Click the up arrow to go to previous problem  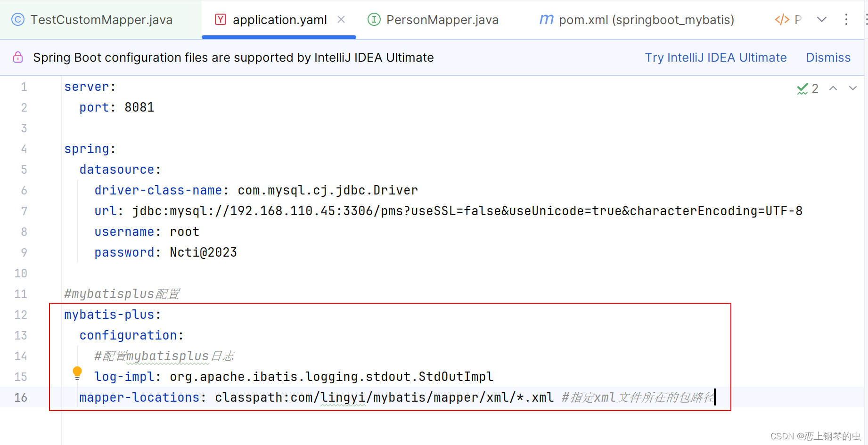tap(833, 88)
